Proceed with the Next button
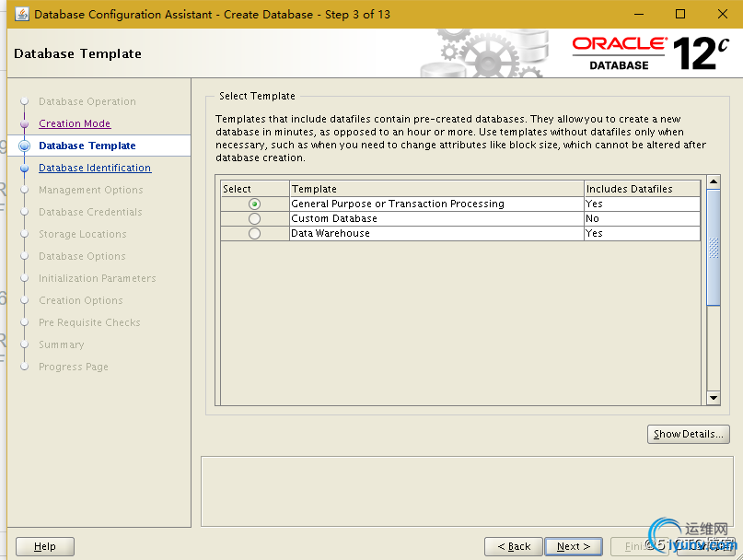The width and height of the screenshot is (743, 560). (x=574, y=546)
